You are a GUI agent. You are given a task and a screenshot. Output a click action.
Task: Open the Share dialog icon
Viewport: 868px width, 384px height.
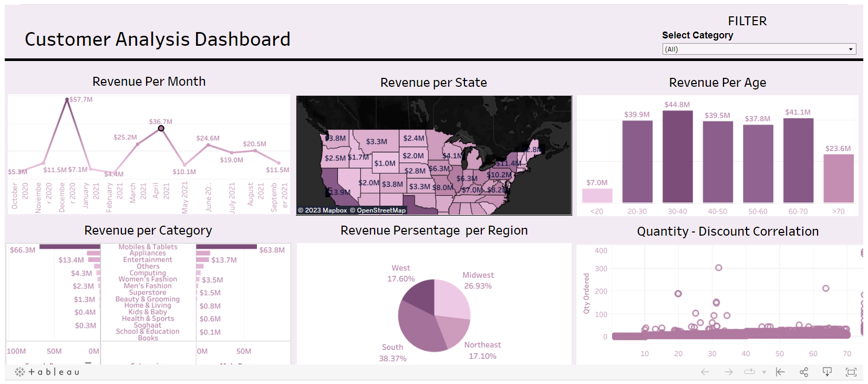804,372
